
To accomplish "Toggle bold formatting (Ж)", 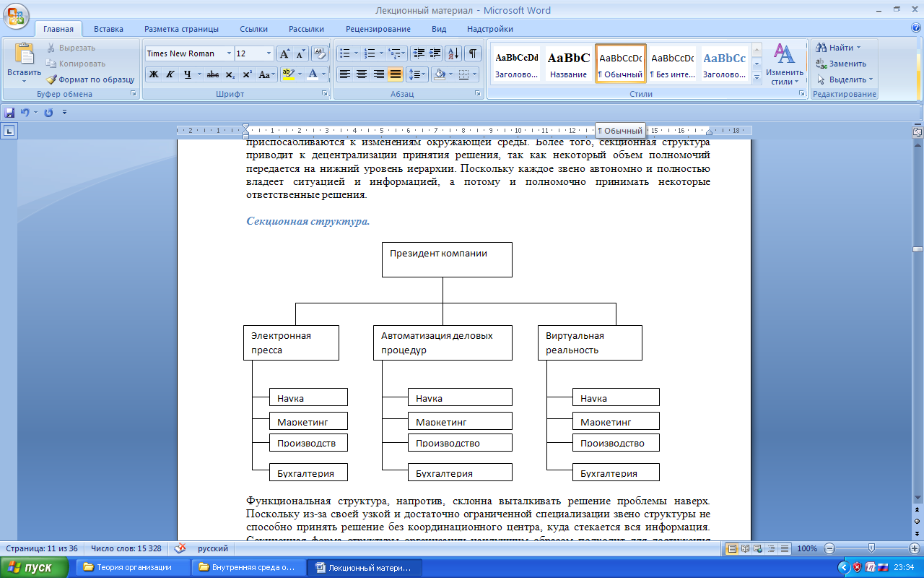I will [154, 74].
